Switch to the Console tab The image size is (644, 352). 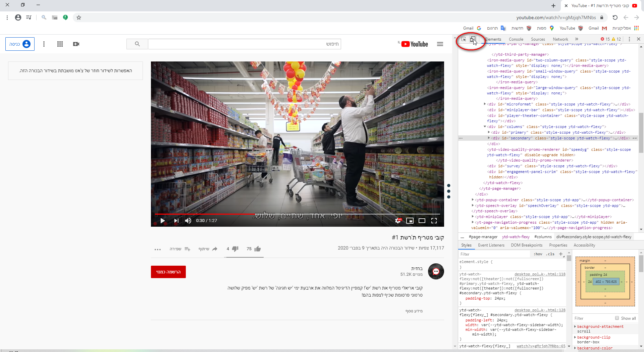(x=516, y=39)
